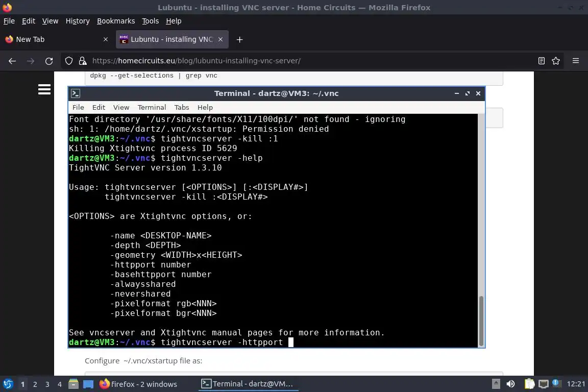Go back with Firefox back arrow
The image size is (588, 392).
12,61
